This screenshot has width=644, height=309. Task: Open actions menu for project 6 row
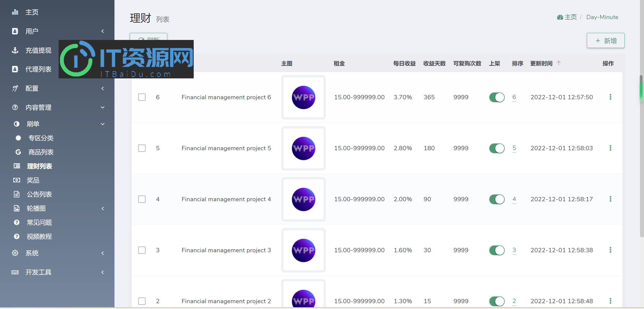(x=610, y=97)
